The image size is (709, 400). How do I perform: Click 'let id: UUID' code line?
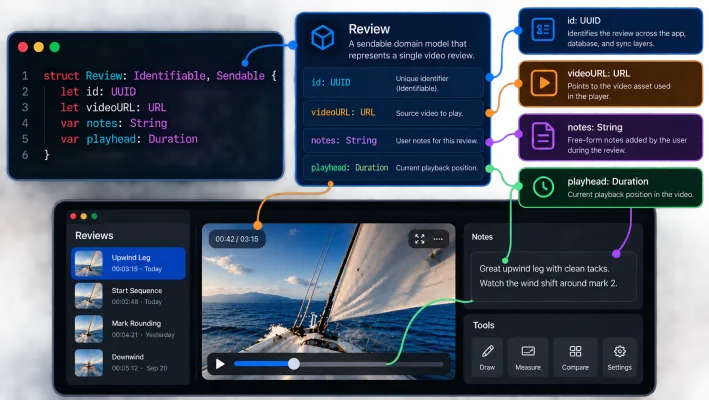[98, 92]
